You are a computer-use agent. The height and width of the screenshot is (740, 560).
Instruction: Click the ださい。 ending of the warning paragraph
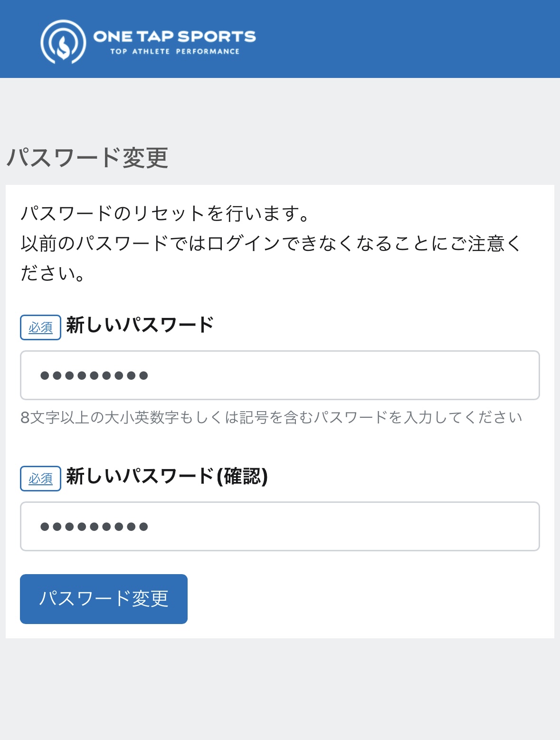53,273
